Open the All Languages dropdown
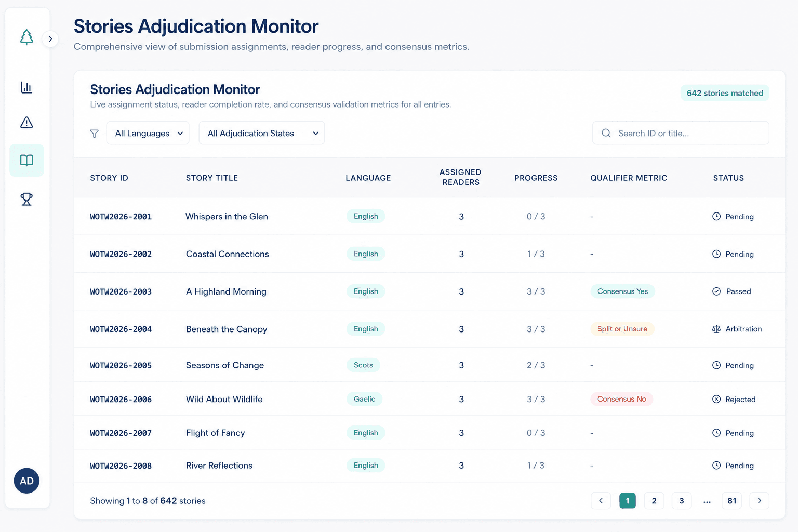This screenshot has height=532, width=798. tap(148, 133)
